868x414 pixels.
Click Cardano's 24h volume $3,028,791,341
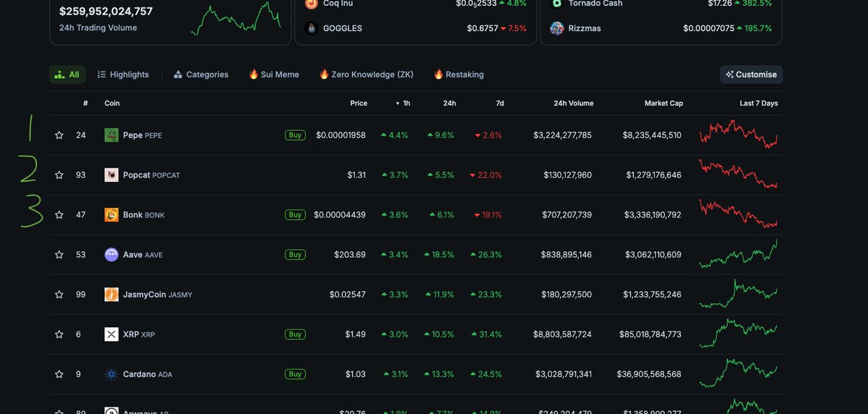point(563,374)
